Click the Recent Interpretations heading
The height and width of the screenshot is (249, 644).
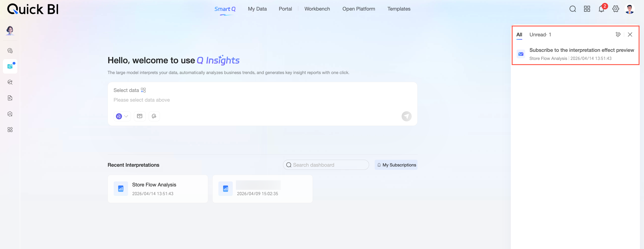pos(133,165)
